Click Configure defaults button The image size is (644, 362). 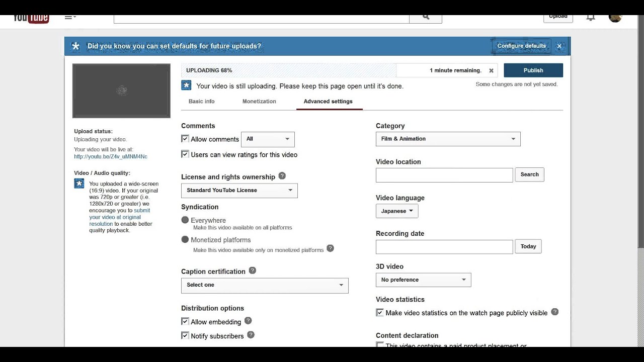coord(521,46)
